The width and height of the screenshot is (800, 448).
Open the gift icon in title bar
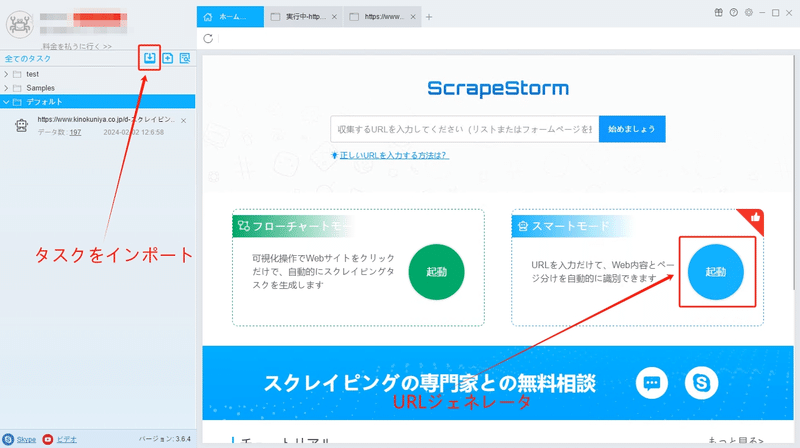[718, 13]
